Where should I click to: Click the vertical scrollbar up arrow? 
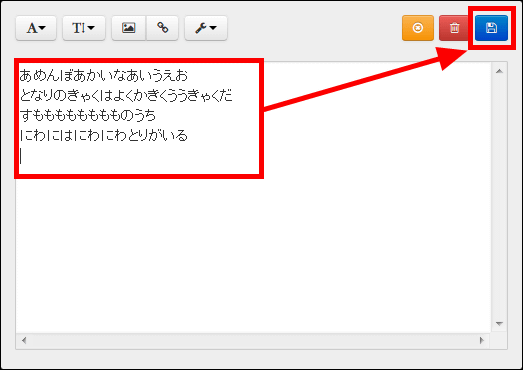tap(499, 71)
